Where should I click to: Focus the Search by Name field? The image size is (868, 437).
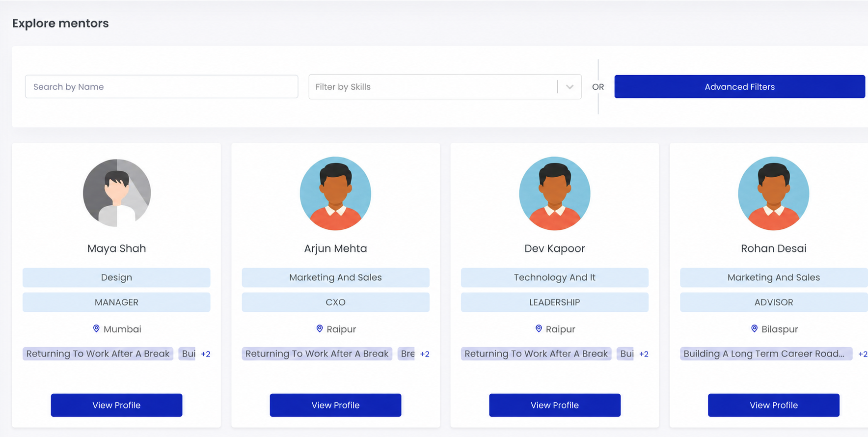click(x=162, y=86)
